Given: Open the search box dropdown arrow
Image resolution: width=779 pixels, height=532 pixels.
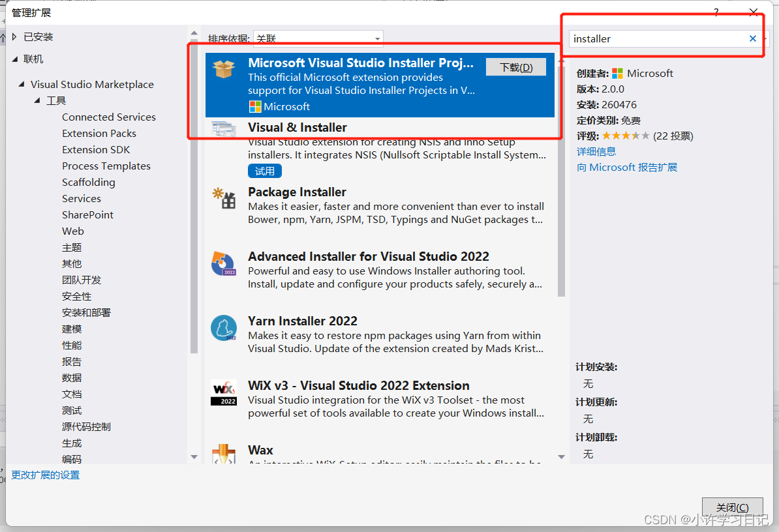Looking at the screenshot, I should pyautogui.click(x=765, y=38).
